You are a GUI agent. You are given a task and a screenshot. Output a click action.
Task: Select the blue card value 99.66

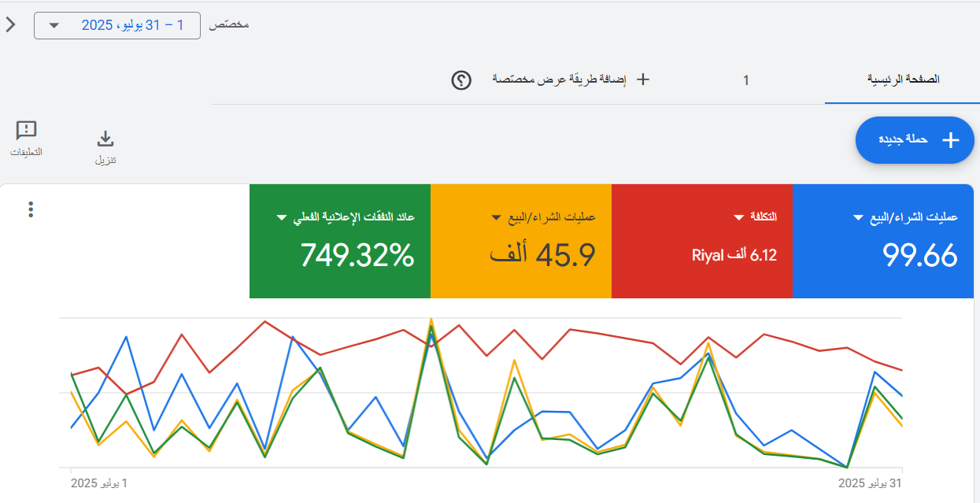[x=919, y=256]
